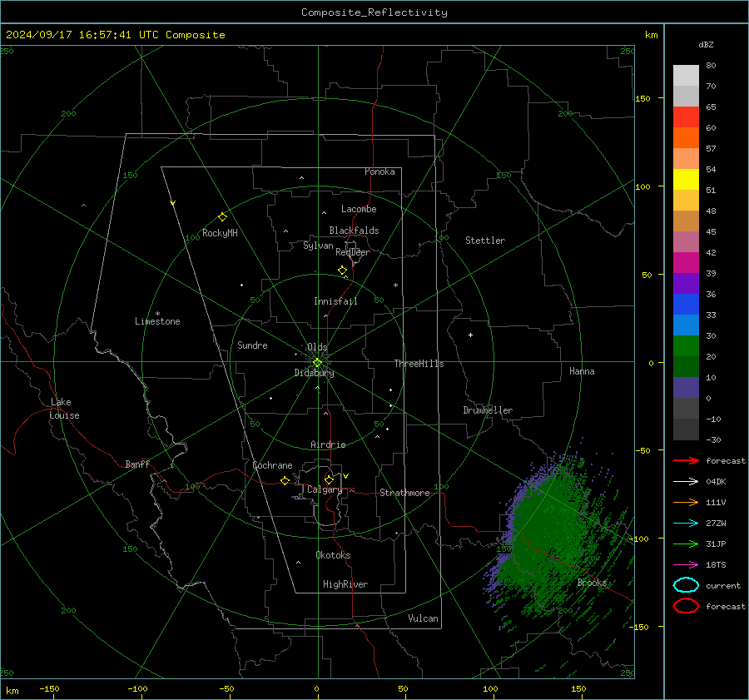Pick the red swatch in the dBZ scale
Screen dimensions: 749x700
pyautogui.click(x=686, y=117)
